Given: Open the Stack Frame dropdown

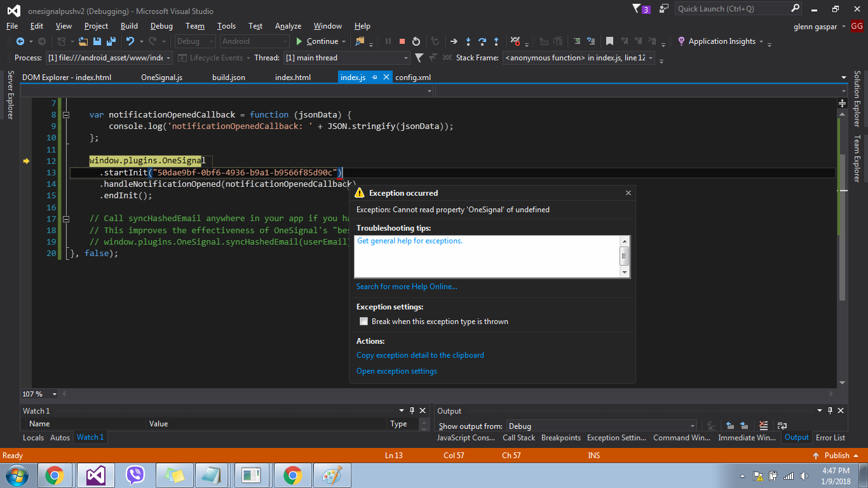Looking at the screenshot, I should 652,57.
